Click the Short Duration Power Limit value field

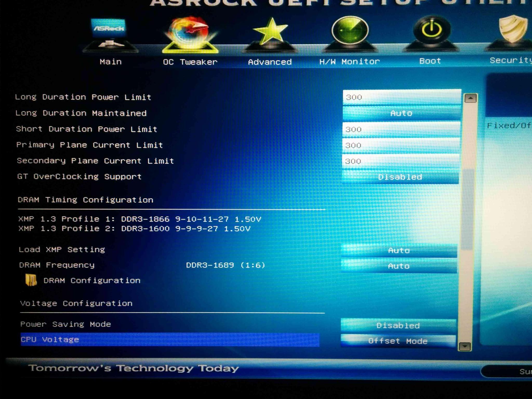click(x=401, y=129)
